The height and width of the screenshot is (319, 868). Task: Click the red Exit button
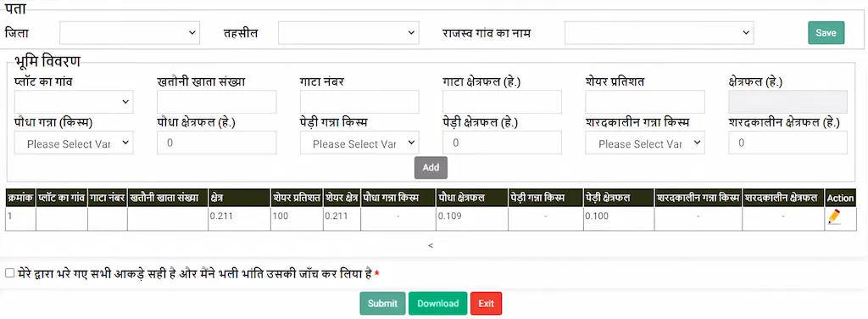pyautogui.click(x=486, y=304)
